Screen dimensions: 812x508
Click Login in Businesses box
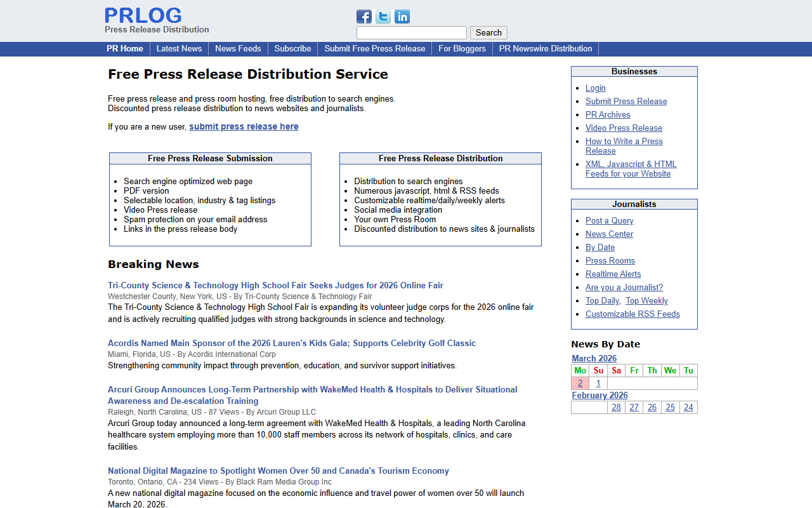click(x=596, y=88)
